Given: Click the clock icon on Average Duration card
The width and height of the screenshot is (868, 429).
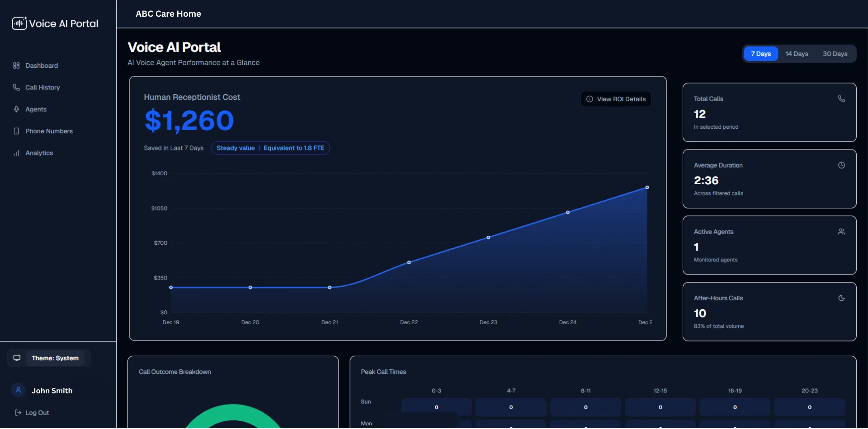Looking at the screenshot, I should point(841,165).
